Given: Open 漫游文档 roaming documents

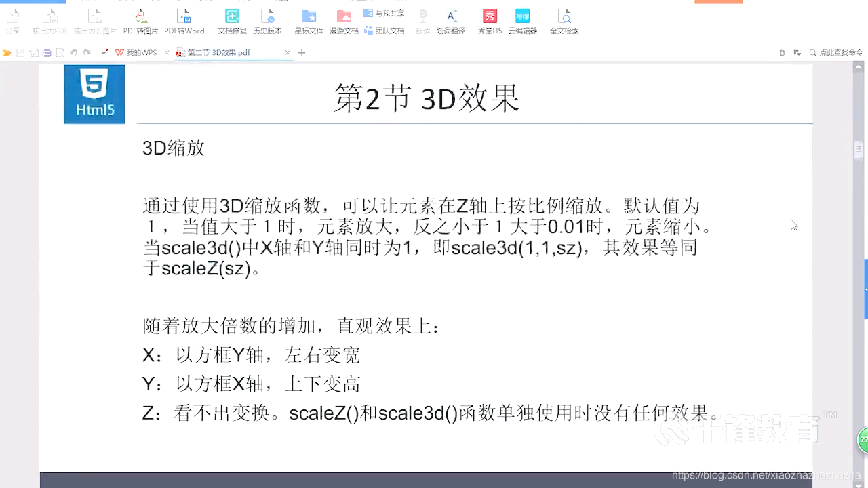Looking at the screenshot, I should click(x=344, y=21).
